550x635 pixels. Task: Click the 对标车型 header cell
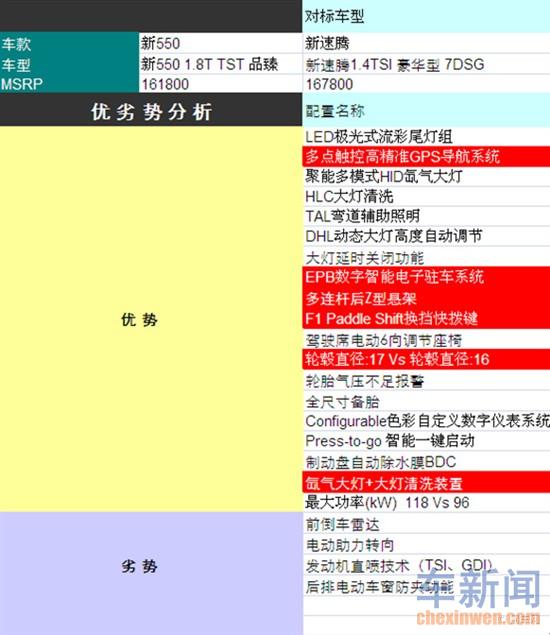(x=426, y=16)
